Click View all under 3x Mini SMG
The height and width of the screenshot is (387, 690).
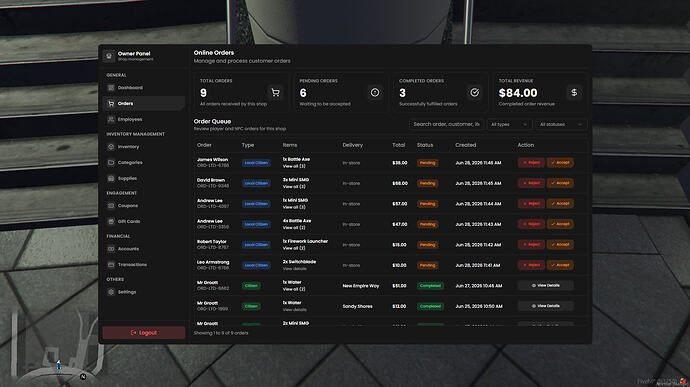[x=294, y=187]
